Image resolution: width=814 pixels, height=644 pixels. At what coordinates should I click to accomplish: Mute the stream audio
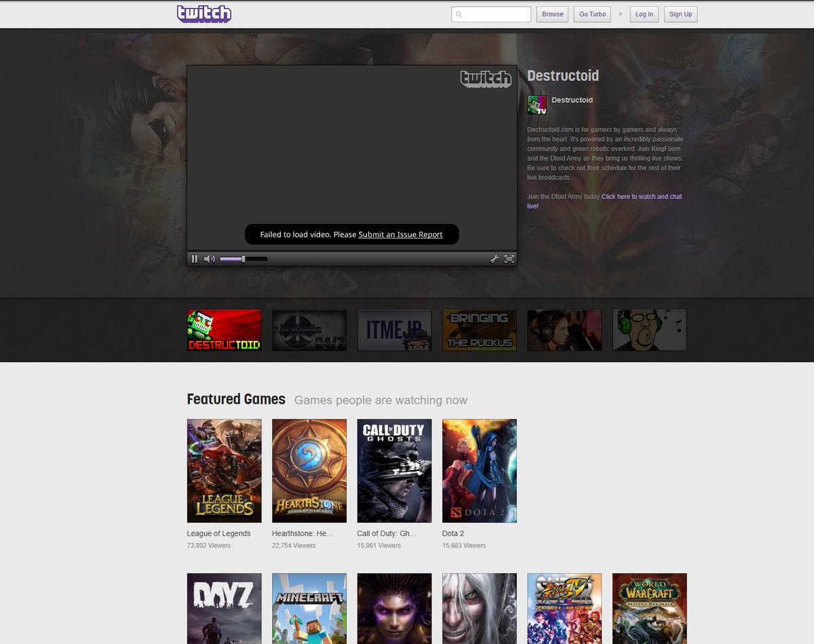(208, 259)
